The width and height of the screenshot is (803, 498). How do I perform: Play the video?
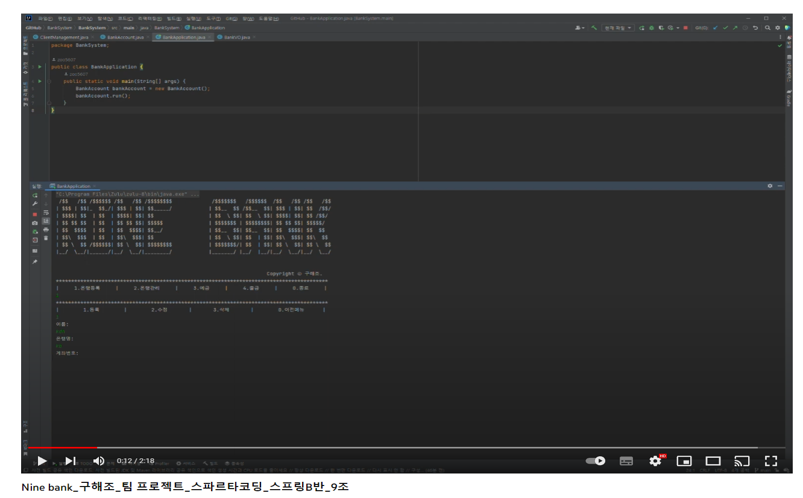tap(42, 461)
